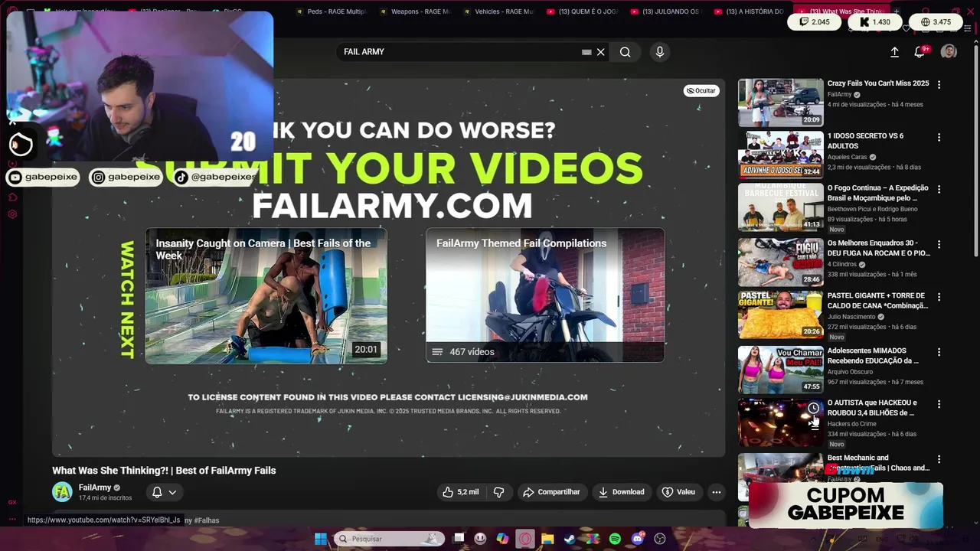The width and height of the screenshot is (980, 551).
Task: Open Opera GX sidebar extensions cube icon
Action: click(12, 197)
